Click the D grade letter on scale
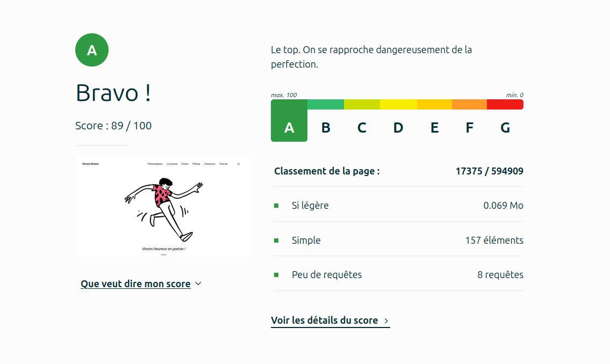Image resolution: width=610 pixels, height=364 pixels. 398,128
